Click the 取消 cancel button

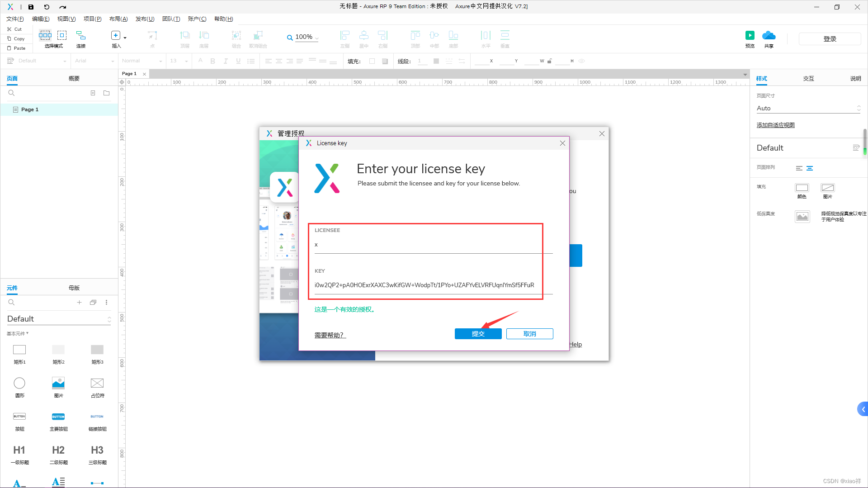(x=529, y=334)
